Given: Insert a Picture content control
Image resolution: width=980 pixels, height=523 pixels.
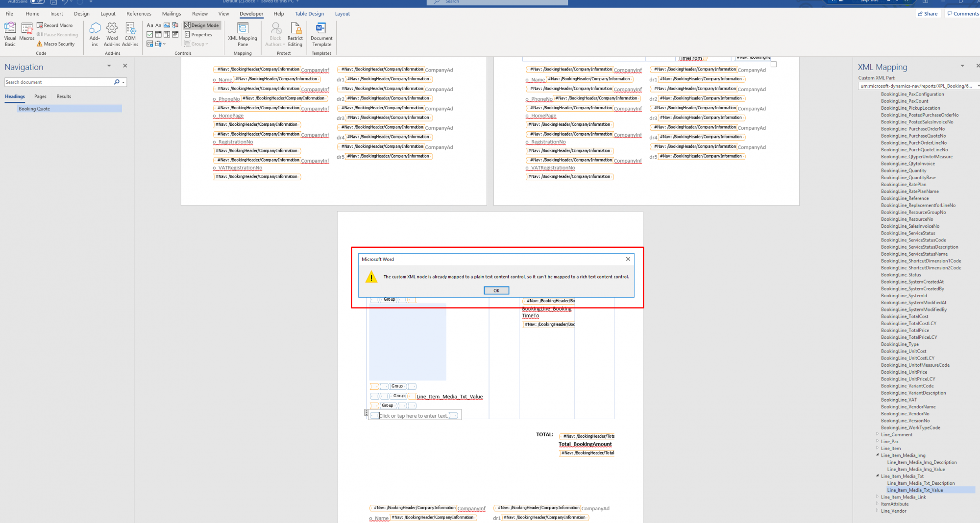Looking at the screenshot, I should pyautogui.click(x=167, y=25).
